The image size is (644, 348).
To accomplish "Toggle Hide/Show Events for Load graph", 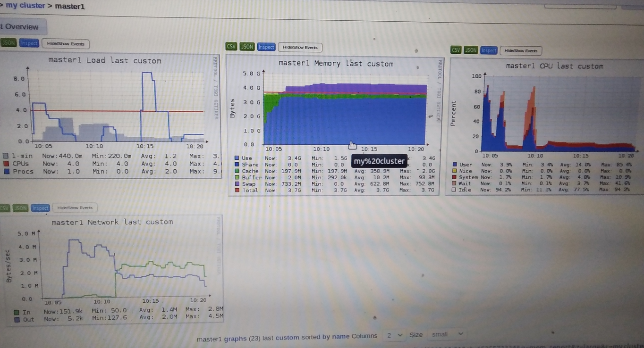I will click(x=66, y=44).
